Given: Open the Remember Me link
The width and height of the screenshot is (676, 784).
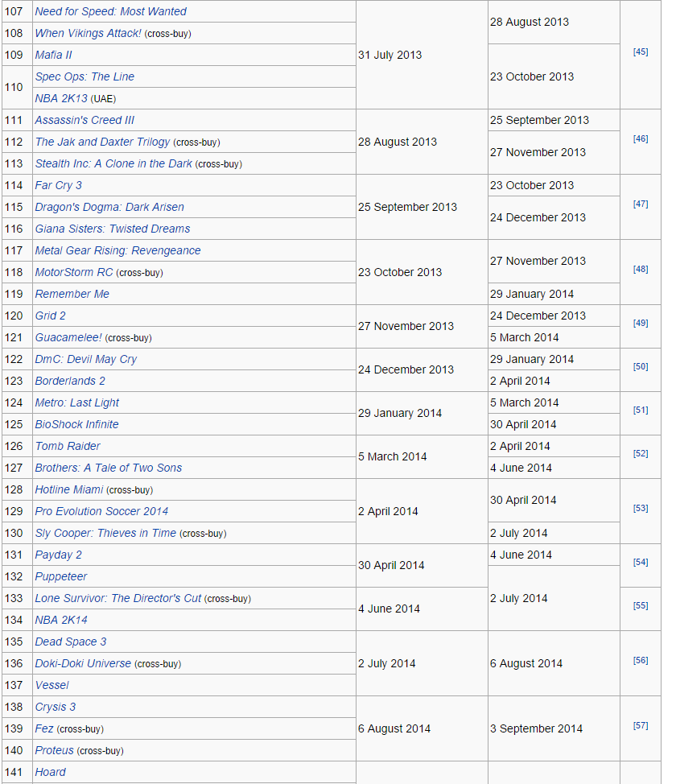Looking at the screenshot, I should tap(72, 294).
